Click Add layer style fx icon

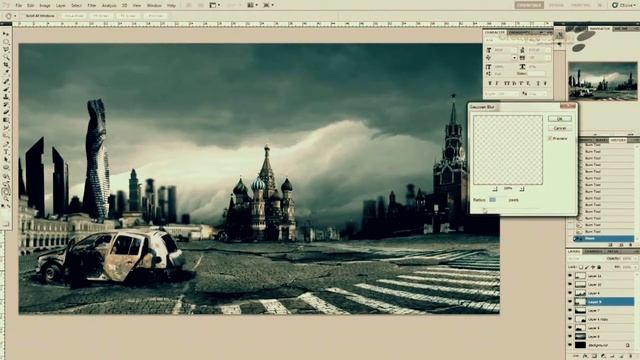point(585,356)
